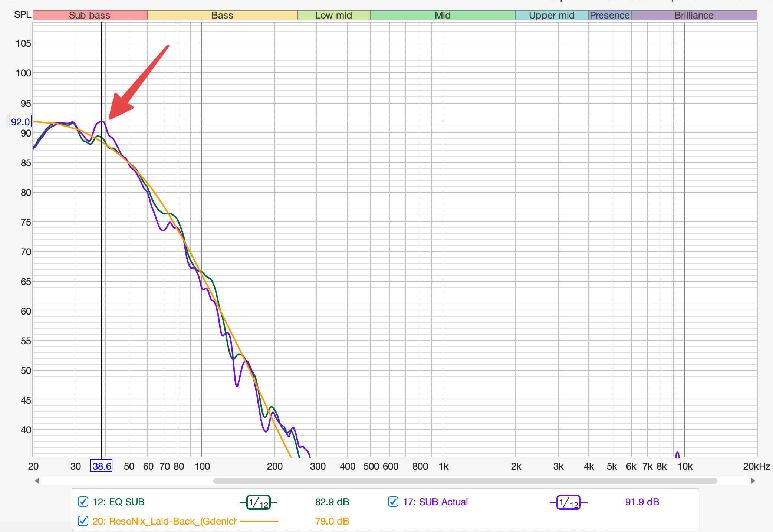Click the right scroll arrow below the graph
This screenshot has width=773, height=532.
(753, 481)
